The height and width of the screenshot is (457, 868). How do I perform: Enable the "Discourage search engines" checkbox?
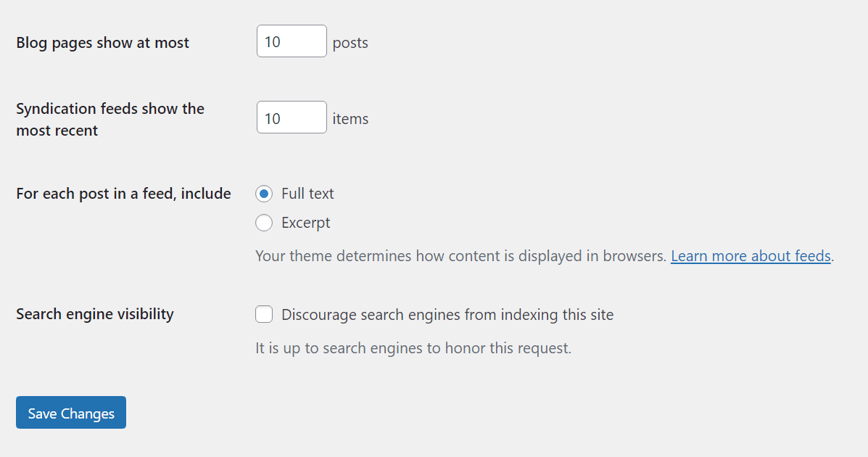tap(264, 315)
